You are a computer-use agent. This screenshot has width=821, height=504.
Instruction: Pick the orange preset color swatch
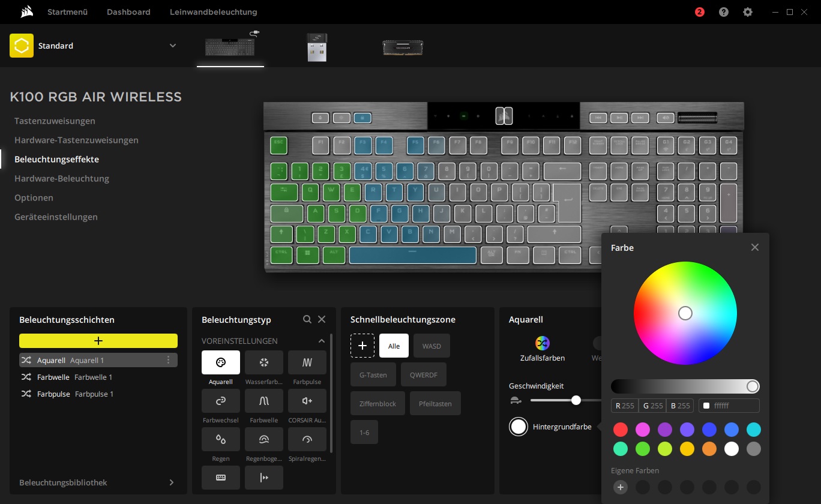click(709, 449)
